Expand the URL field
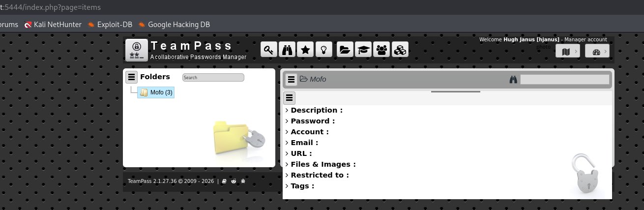The width and height of the screenshot is (644, 210). (x=299, y=153)
